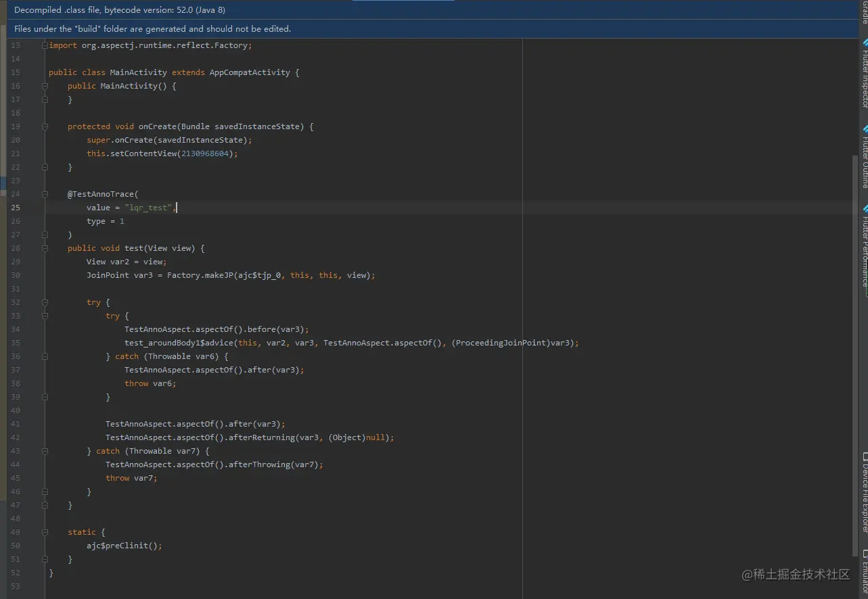Click fold end marker on line 17
Screen dimensions: 868x599
coord(45,99)
